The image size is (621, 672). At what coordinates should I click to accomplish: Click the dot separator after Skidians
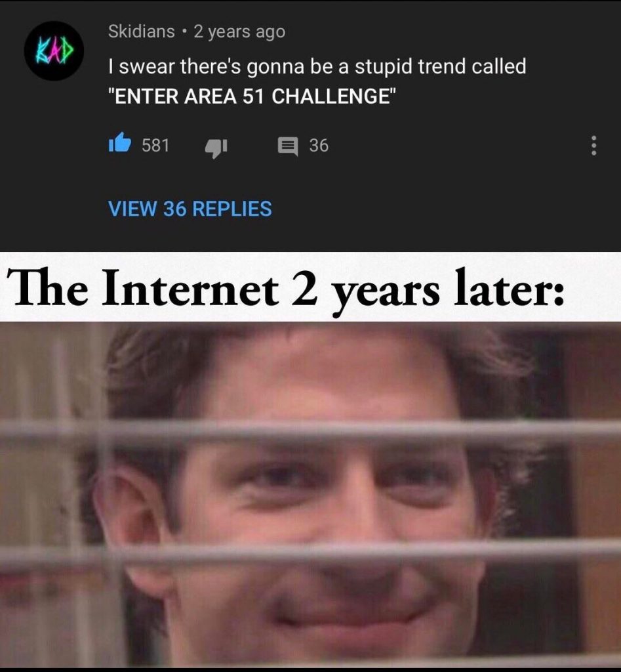(x=184, y=31)
